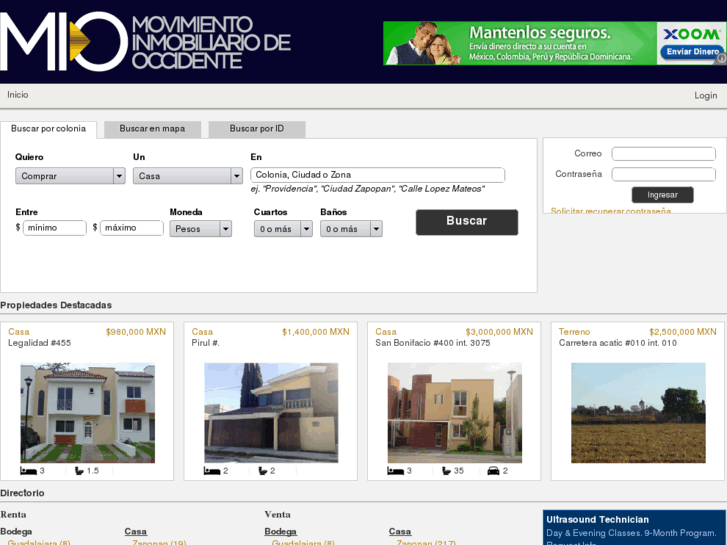Open the San Bonifacio #400 house photo
Image resolution: width=727 pixels, height=545 pixels.
click(455, 413)
